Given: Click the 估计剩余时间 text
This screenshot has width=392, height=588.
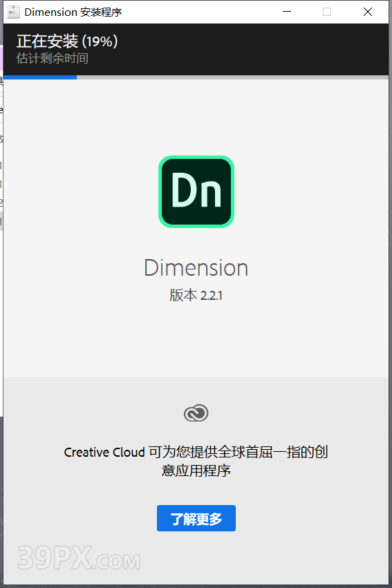Looking at the screenshot, I should coord(53,59).
